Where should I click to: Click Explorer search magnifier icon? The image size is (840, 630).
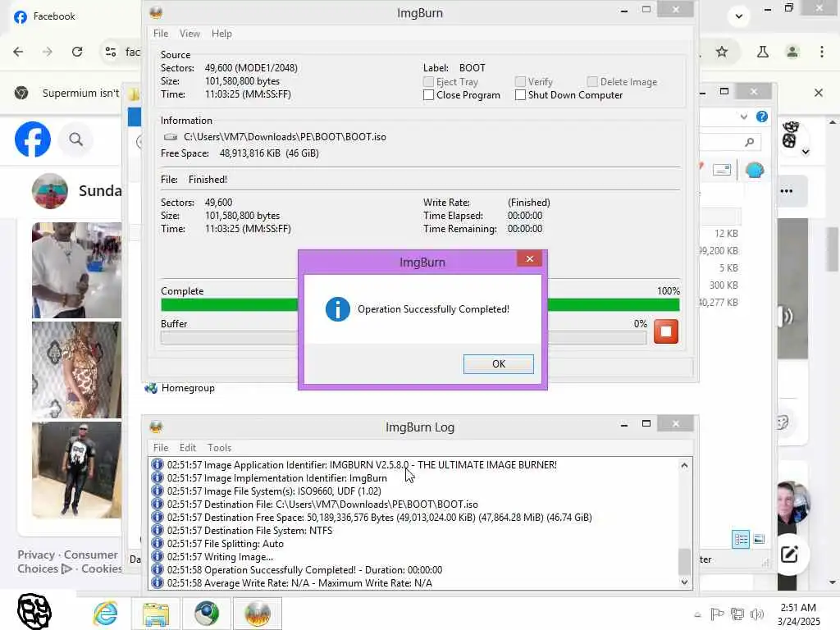tap(750, 141)
